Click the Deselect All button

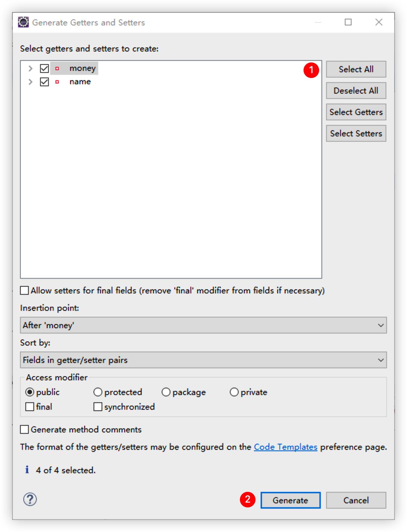(356, 91)
